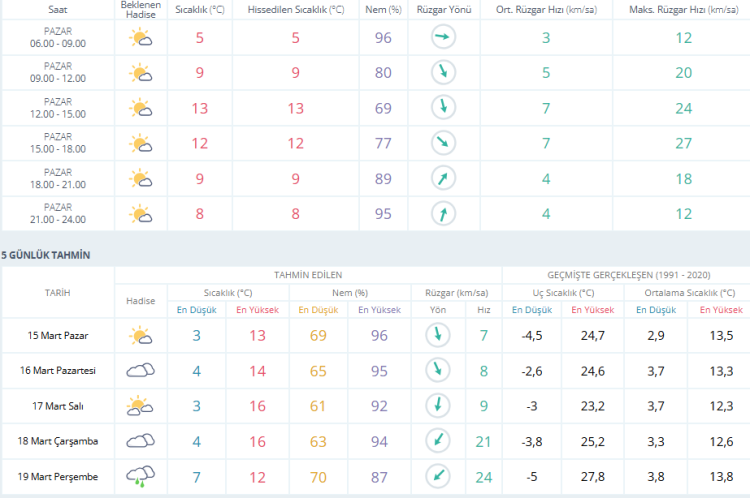This screenshot has width=750, height=498.
Task: Select the wind direction icon for 15 Mart Pazar
Action: tap(435, 335)
